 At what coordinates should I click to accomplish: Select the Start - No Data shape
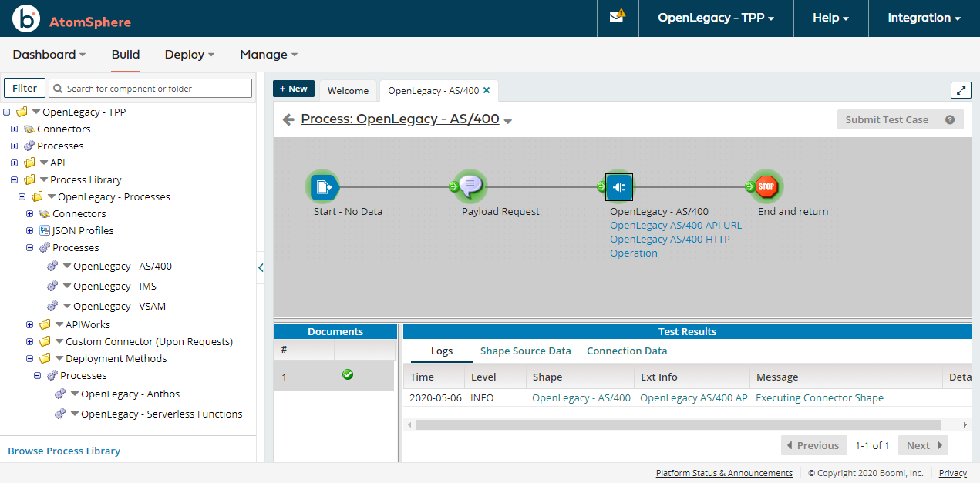[323, 186]
